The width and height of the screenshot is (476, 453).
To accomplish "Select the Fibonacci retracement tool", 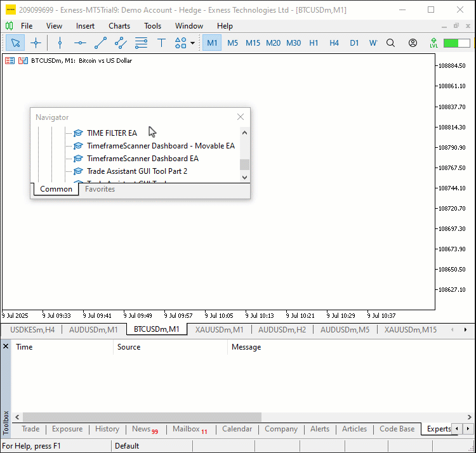I will pyautogui.click(x=141, y=43).
